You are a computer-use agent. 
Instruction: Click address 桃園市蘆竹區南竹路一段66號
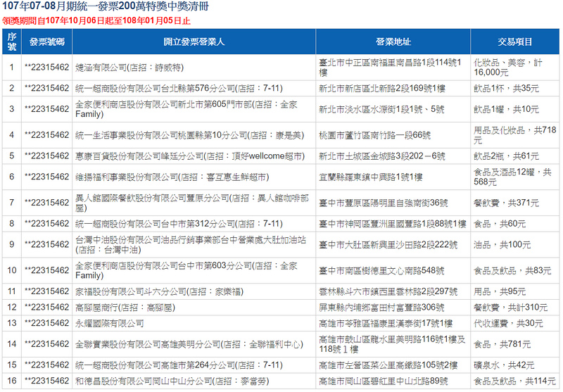393,135
